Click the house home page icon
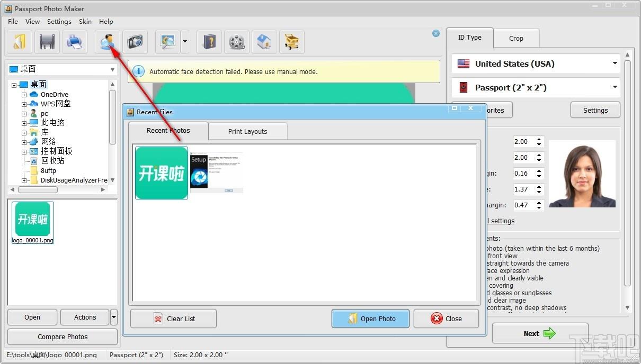This screenshot has width=641, height=364. click(264, 42)
